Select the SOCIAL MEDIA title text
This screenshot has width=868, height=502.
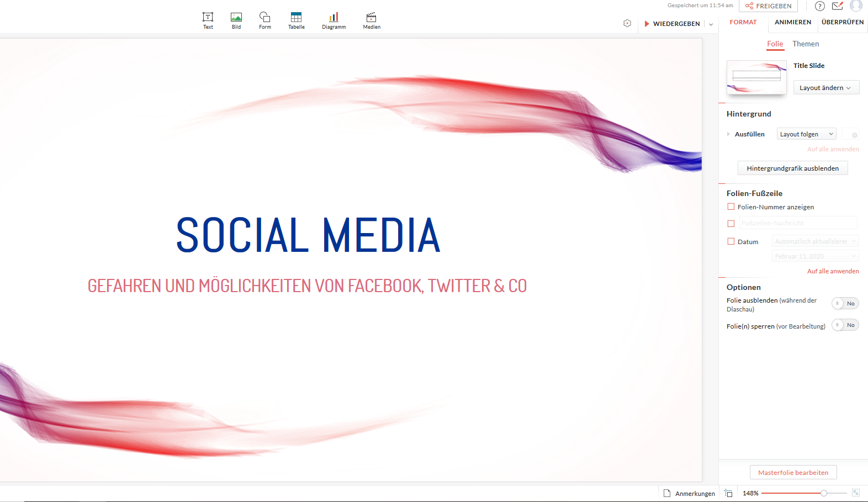coord(308,235)
